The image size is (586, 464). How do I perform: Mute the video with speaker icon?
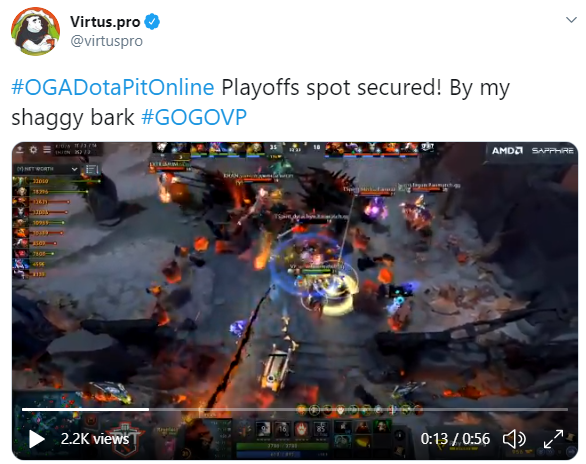514,439
